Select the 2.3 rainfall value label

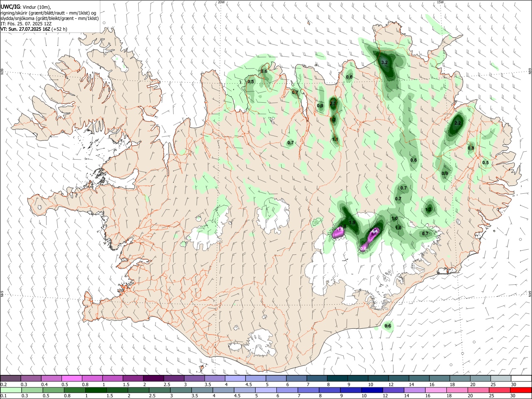point(333,103)
